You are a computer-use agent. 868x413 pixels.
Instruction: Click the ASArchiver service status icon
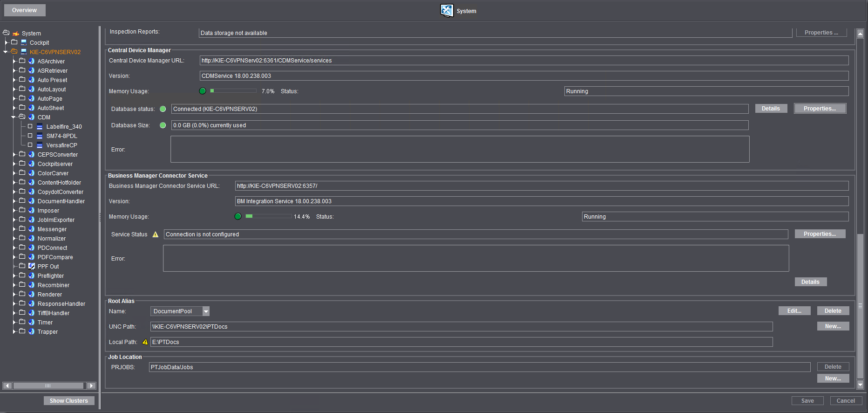click(x=32, y=61)
